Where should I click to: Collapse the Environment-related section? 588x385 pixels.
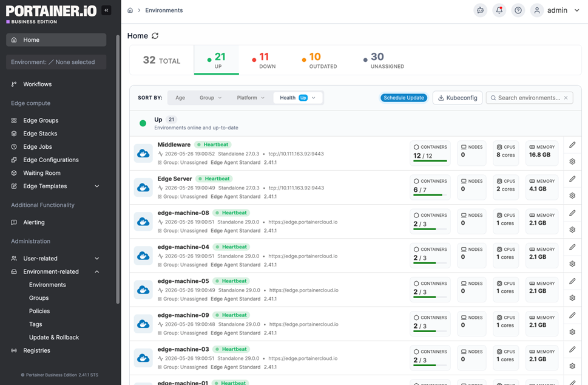click(96, 272)
